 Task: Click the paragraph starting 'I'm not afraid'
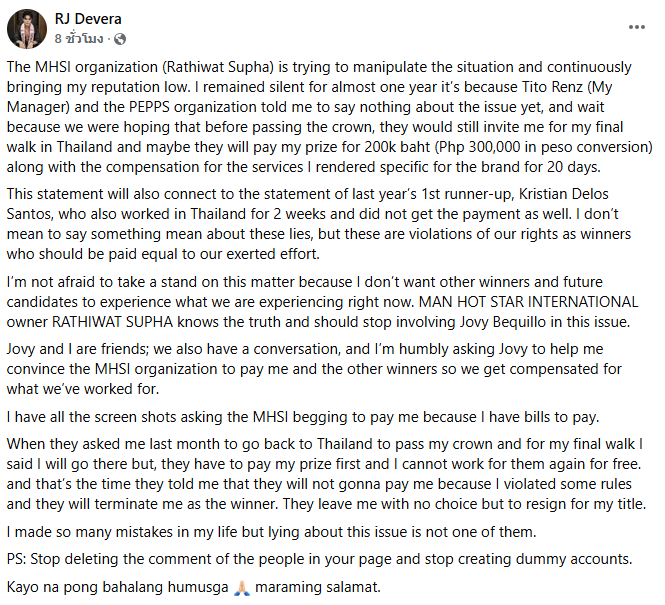tap(322, 302)
